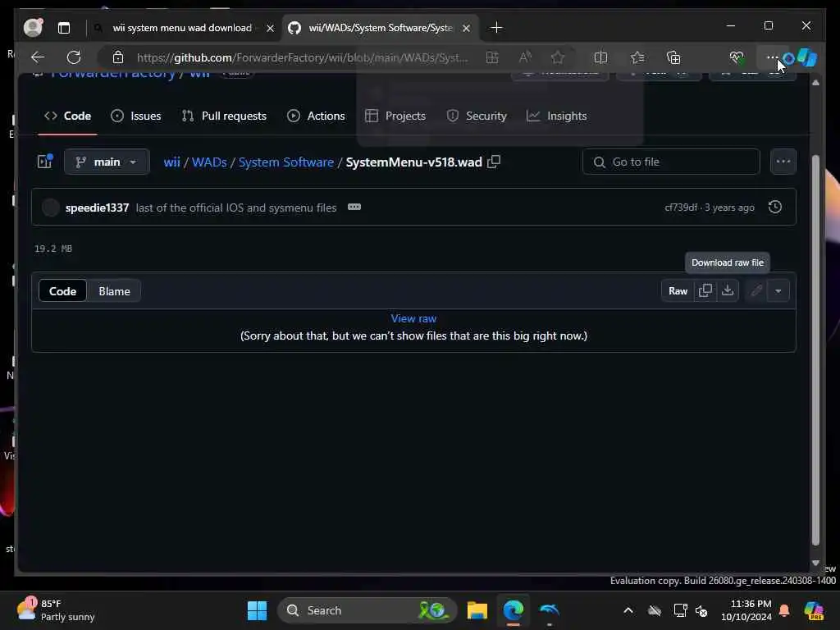
Task: Open the Code repository tab
Action: [x=67, y=116]
